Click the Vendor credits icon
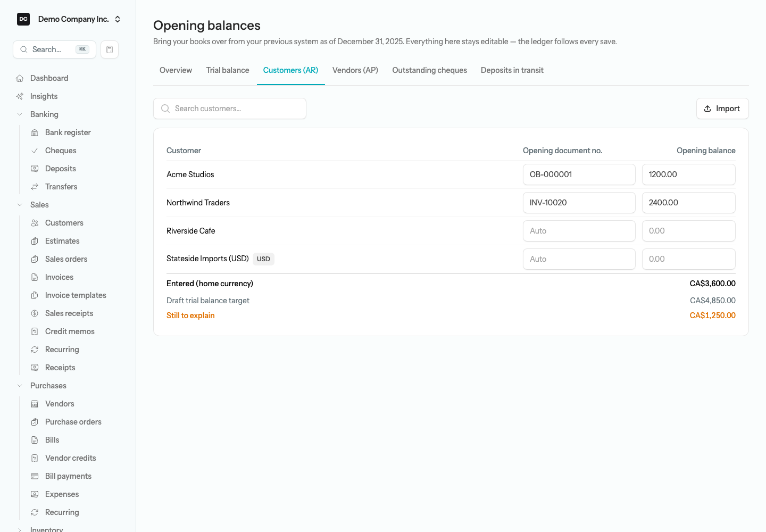 point(35,458)
